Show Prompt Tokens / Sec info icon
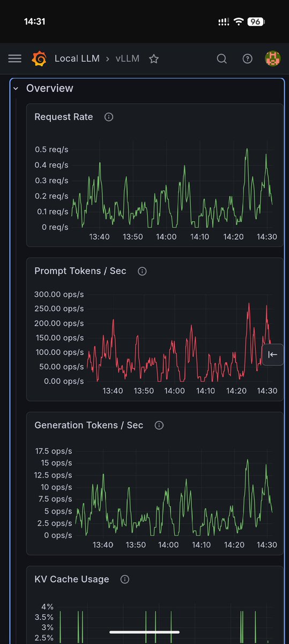 point(142,271)
